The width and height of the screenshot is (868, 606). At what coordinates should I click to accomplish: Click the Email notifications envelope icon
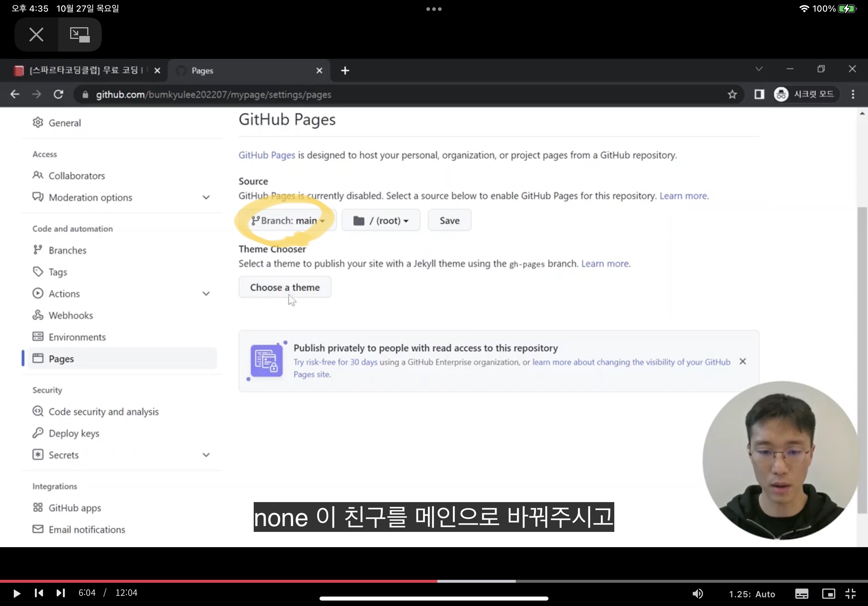tap(38, 529)
